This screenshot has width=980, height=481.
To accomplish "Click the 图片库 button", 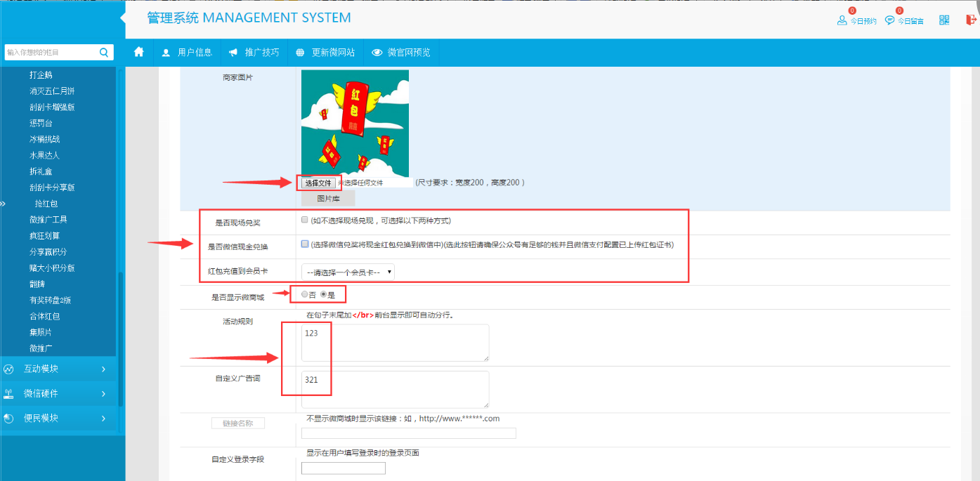I will pyautogui.click(x=328, y=199).
